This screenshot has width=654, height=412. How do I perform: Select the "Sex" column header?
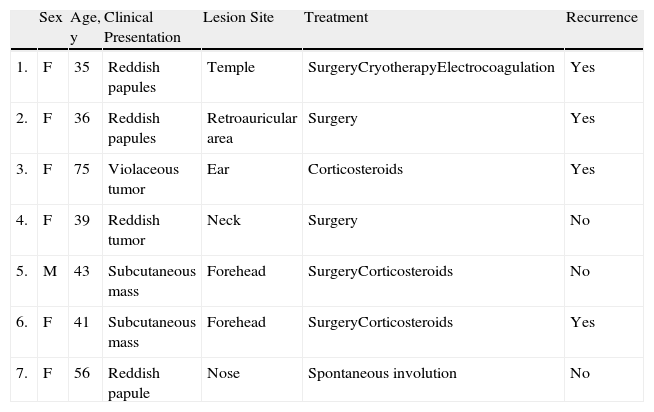pos(50,18)
